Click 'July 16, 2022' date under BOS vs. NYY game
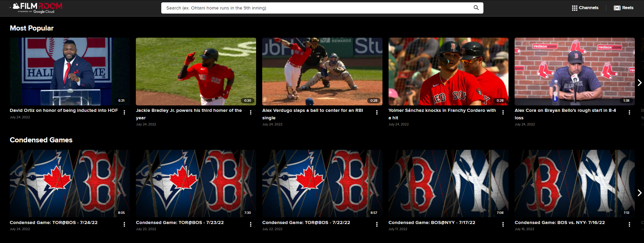The height and width of the screenshot is (243, 644). (x=524, y=229)
